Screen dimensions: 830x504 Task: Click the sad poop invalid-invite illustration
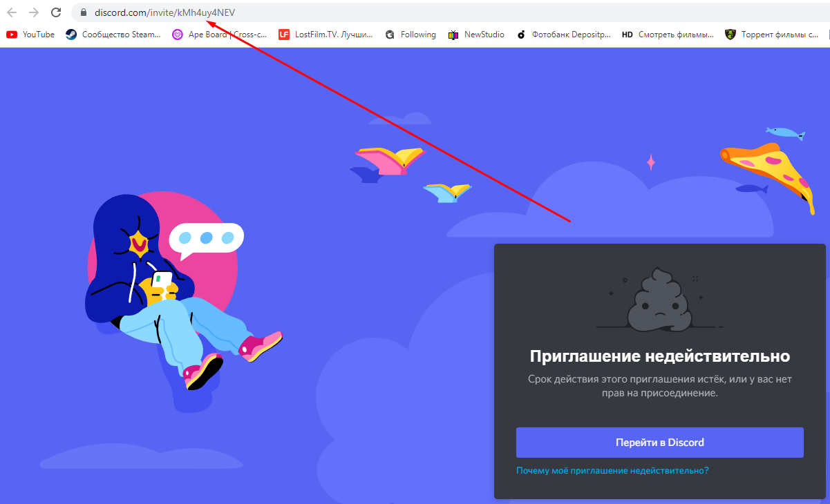[660, 298]
